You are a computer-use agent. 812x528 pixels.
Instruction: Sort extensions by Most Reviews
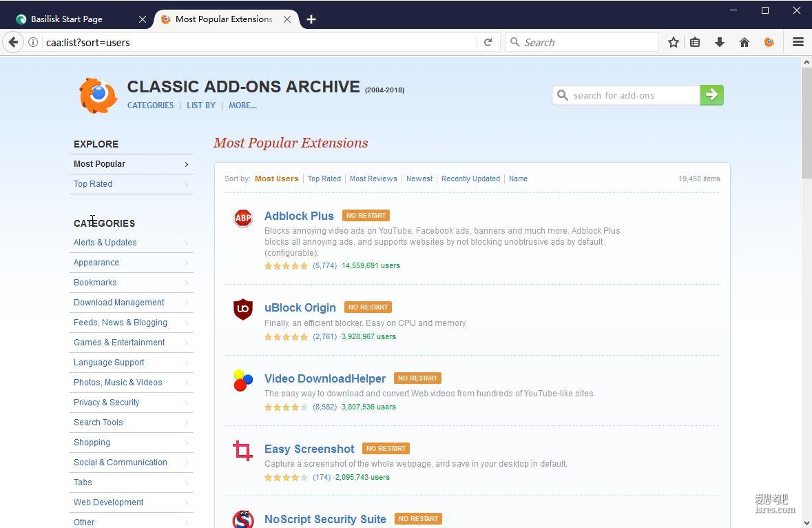click(x=373, y=179)
